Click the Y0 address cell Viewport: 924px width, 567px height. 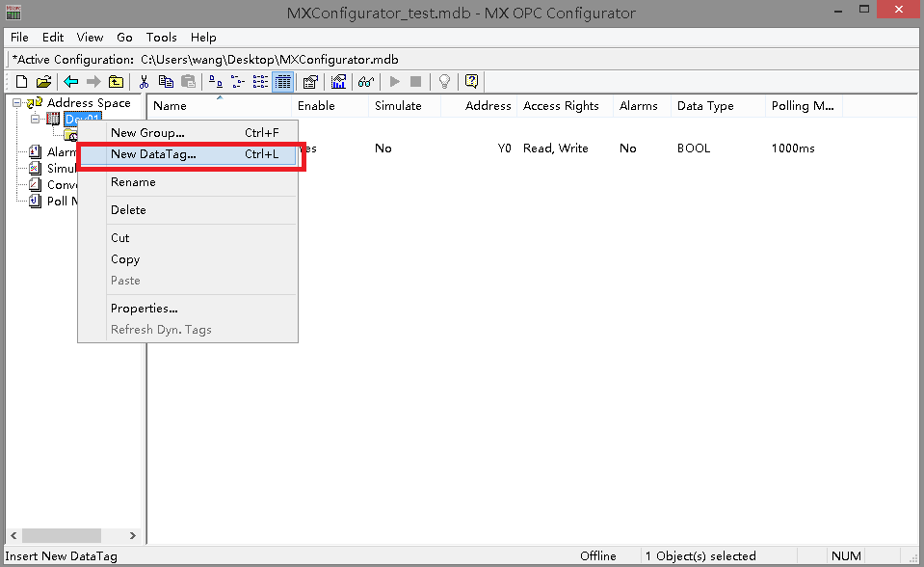point(505,148)
